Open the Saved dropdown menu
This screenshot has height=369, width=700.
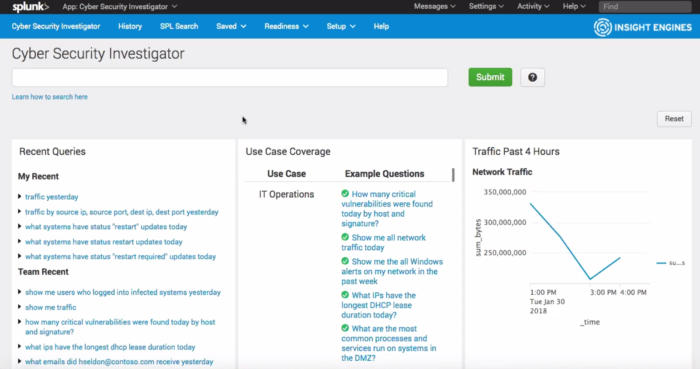click(231, 26)
